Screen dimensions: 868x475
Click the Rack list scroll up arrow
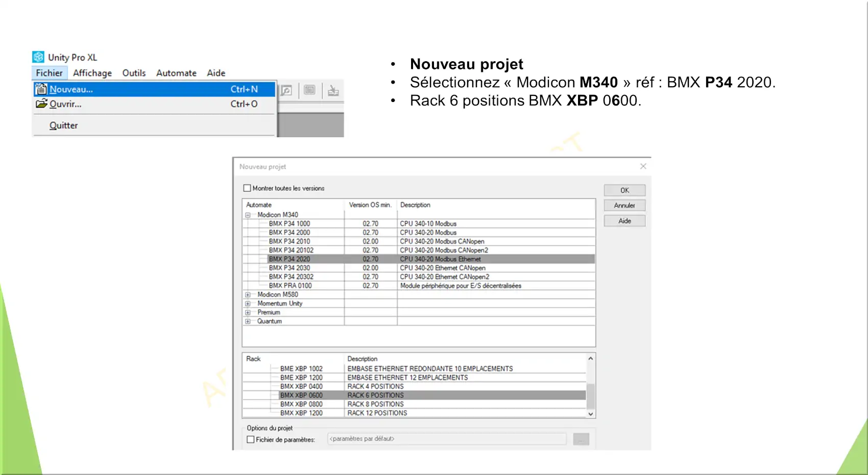(590, 359)
